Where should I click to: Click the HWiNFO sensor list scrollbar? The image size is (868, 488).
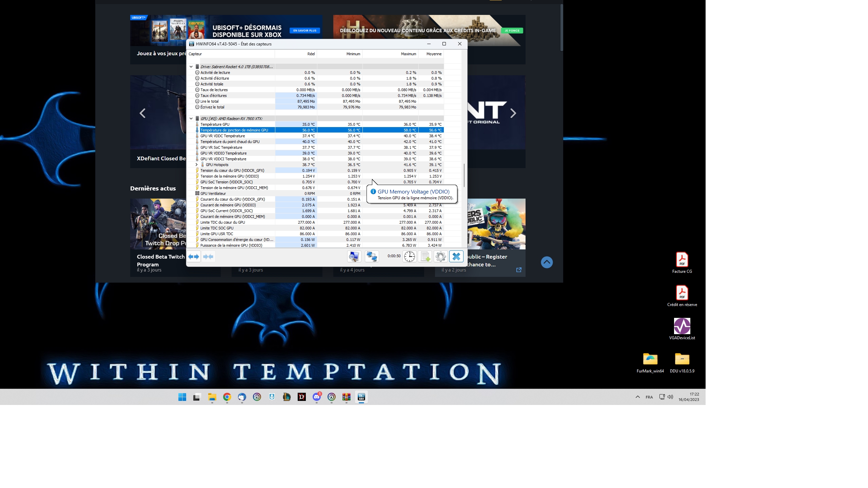point(464,175)
